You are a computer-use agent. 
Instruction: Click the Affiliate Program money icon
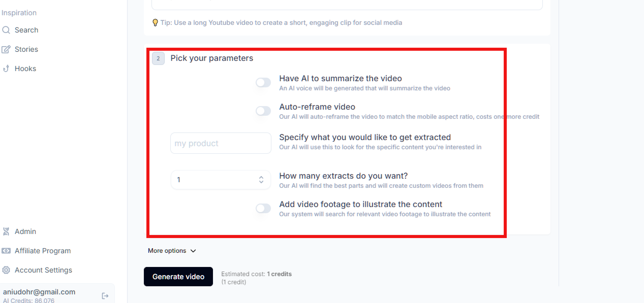point(6,251)
